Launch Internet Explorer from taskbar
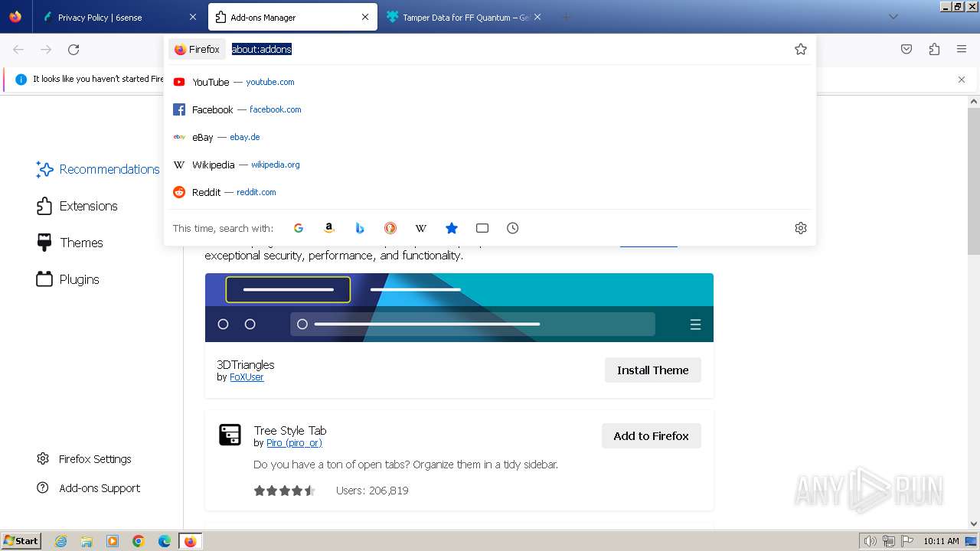This screenshot has width=980, height=551. tap(60, 541)
